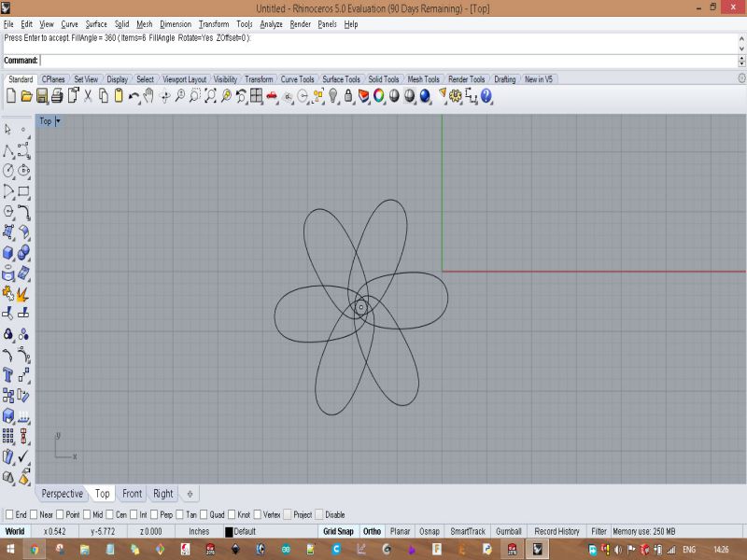Click the Filter button in status bar
Image resolution: width=747 pixels, height=560 pixels.
coord(599,531)
